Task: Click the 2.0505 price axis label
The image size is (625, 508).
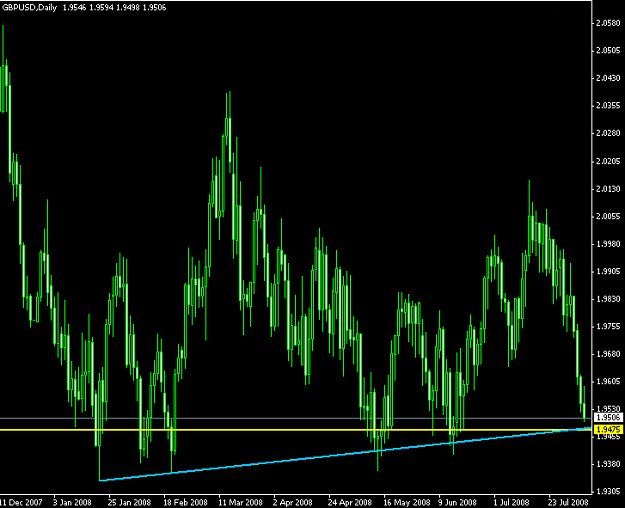Action: (x=608, y=50)
